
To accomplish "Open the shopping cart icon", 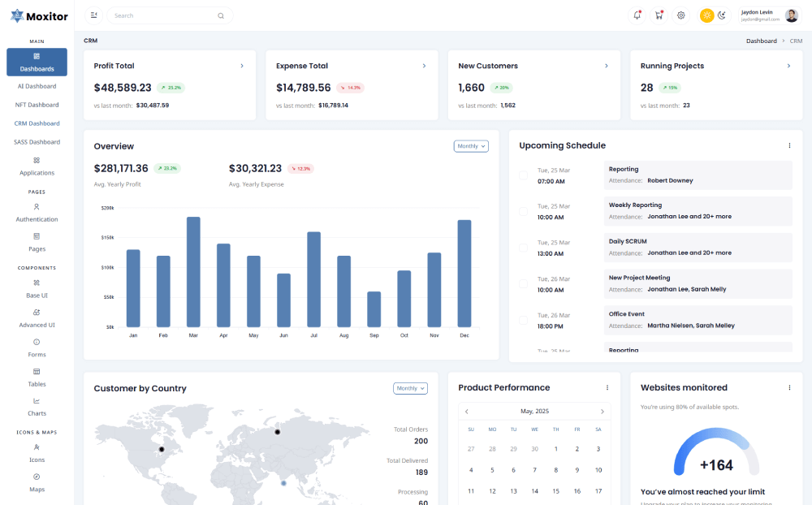I will [659, 15].
